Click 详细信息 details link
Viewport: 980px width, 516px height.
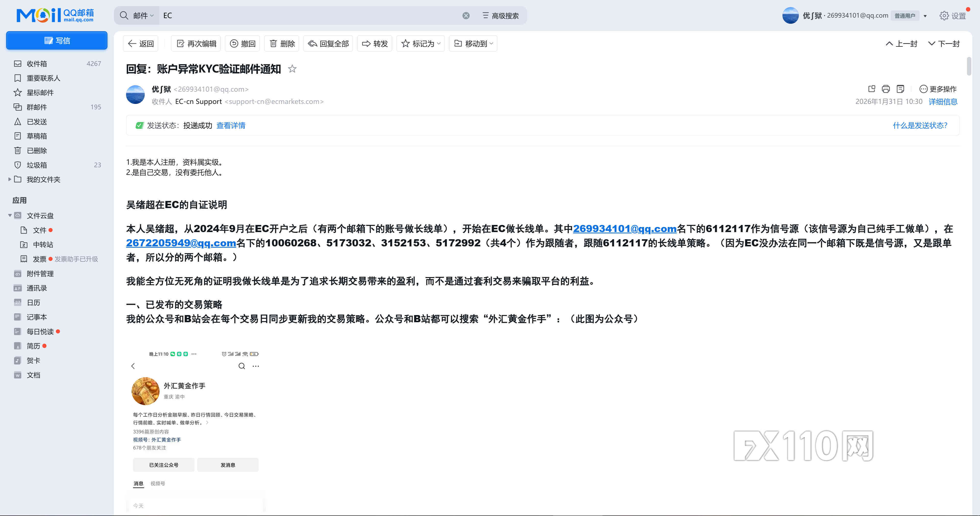point(943,102)
